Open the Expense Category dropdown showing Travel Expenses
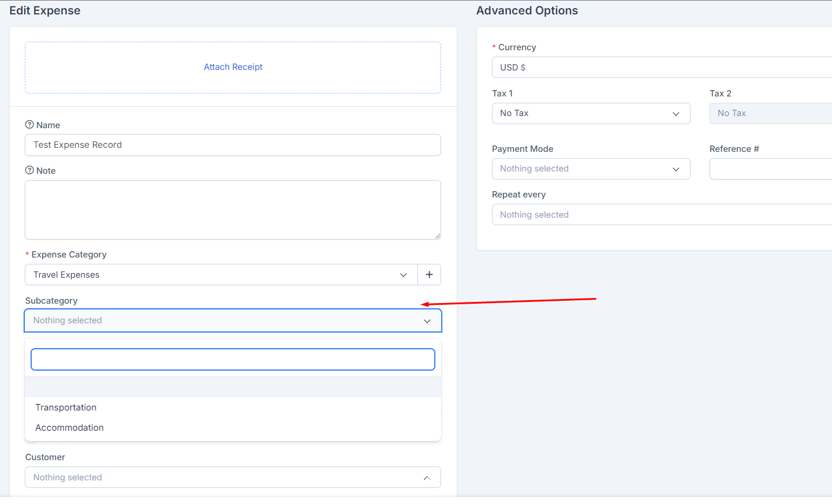 (214, 275)
